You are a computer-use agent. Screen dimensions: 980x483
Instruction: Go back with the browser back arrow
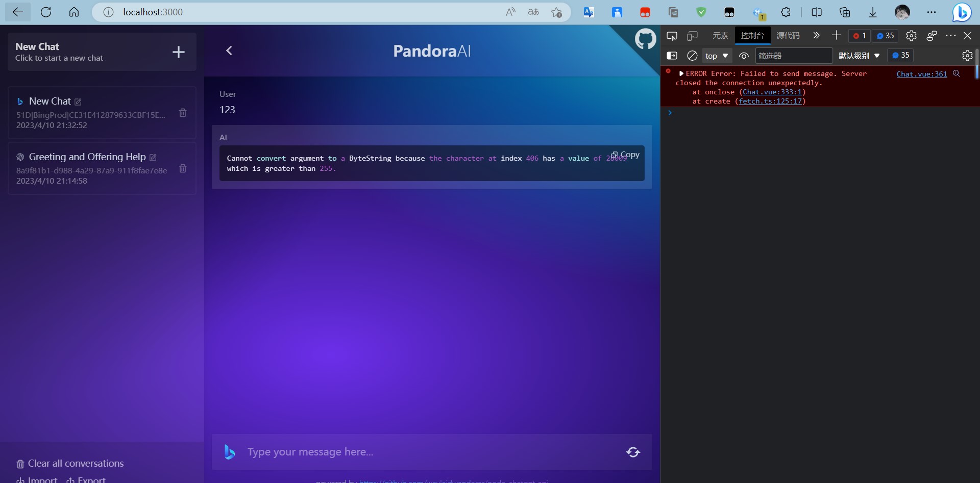[x=18, y=12]
